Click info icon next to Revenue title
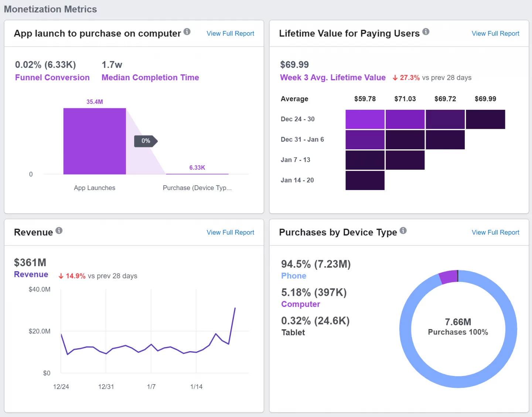Screen dimensions: 532x417 tap(59, 231)
